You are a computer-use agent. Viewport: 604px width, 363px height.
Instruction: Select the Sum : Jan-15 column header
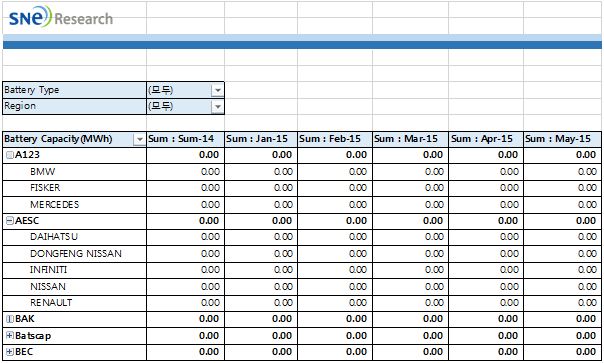[x=261, y=139]
